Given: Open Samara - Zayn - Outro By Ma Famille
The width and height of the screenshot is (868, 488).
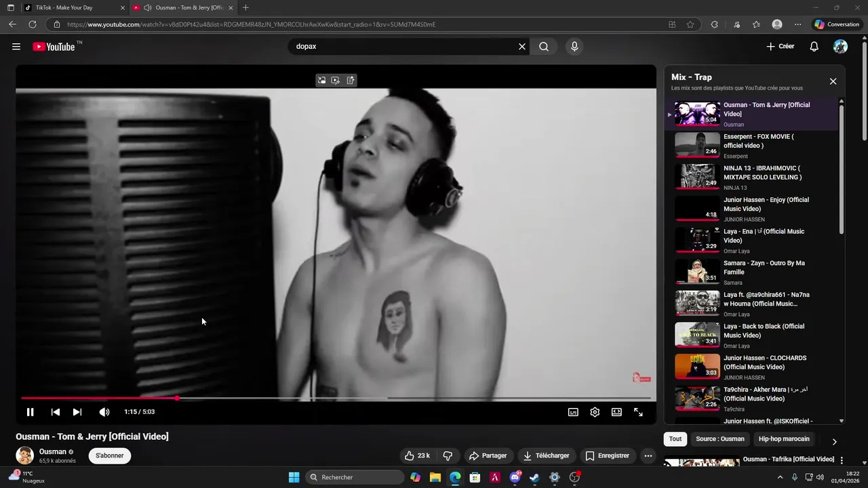Looking at the screenshot, I should (x=753, y=272).
